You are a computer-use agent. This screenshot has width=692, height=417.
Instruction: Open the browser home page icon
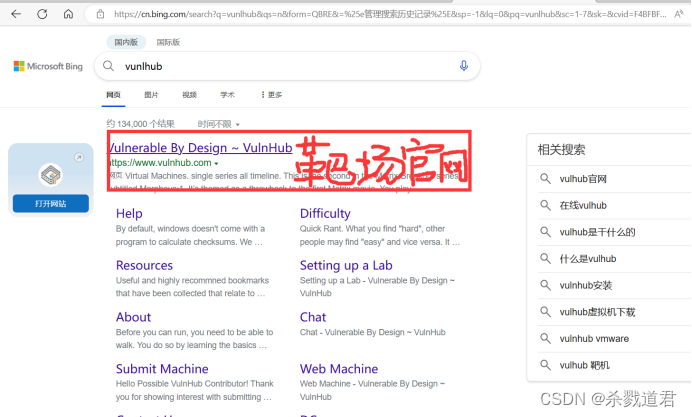[68, 14]
